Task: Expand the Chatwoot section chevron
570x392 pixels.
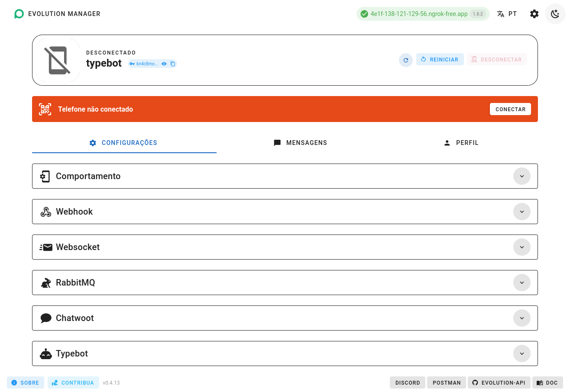Action: pos(522,318)
